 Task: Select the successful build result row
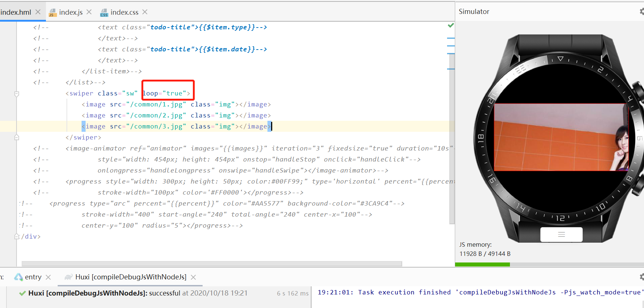(x=159, y=293)
